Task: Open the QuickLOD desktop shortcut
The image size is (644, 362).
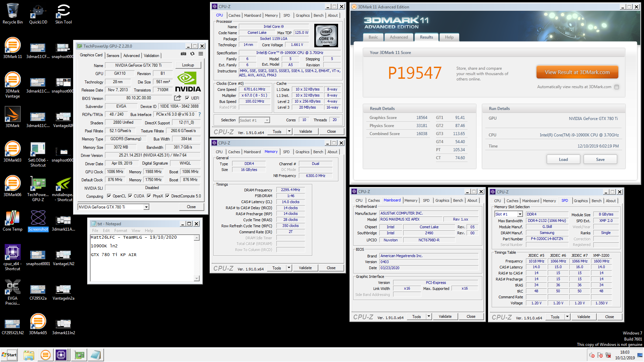Action: coord(38,13)
